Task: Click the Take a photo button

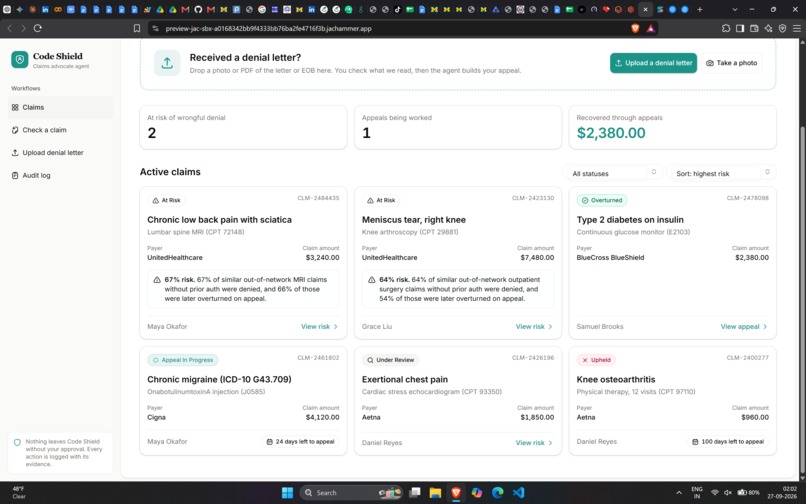Action: (731, 63)
